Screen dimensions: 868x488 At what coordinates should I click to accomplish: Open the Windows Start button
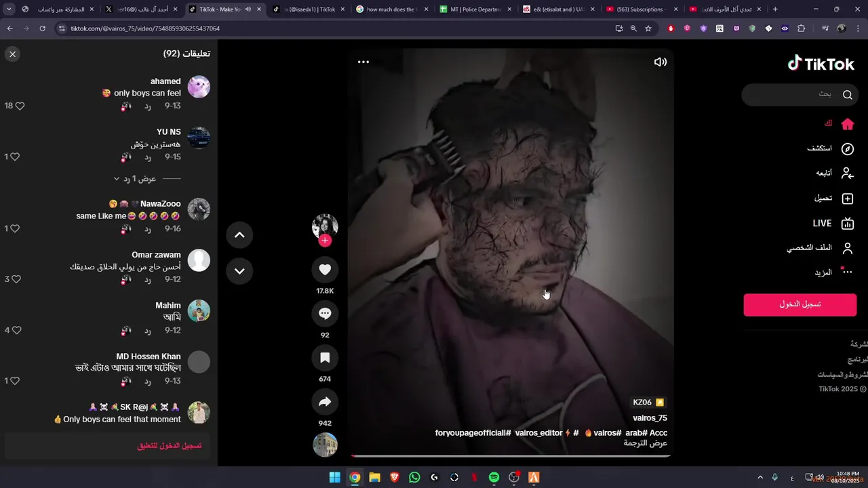click(335, 477)
